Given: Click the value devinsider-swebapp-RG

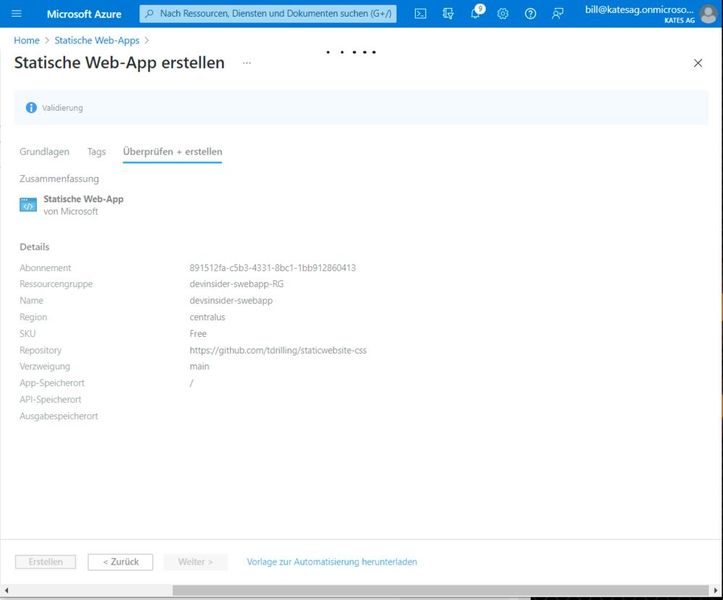Looking at the screenshot, I should point(237,284).
